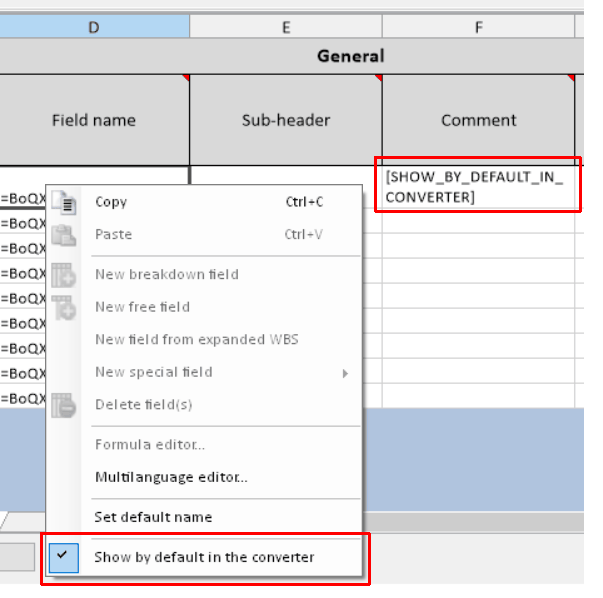The image size is (603, 598).
Task: Open the Multilanguage editor
Action: click(170, 477)
